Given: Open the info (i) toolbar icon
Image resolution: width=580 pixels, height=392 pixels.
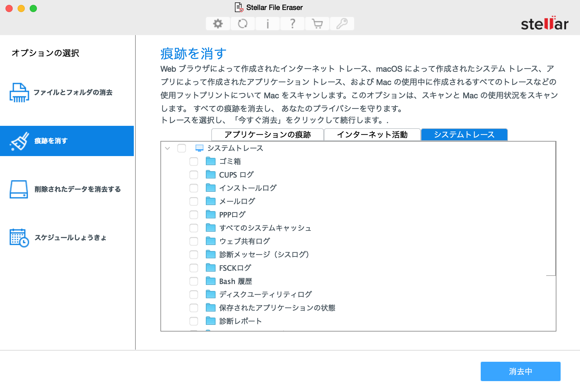Looking at the screenshot, I should (x=268, y=24).
